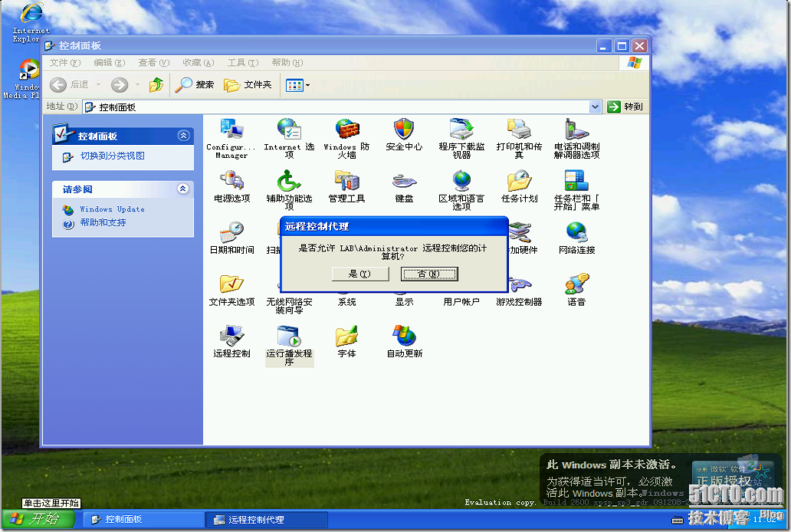Screen dimensions: 791x532
Task: Open the 查看(V) menu
Action: click(153, 63)
